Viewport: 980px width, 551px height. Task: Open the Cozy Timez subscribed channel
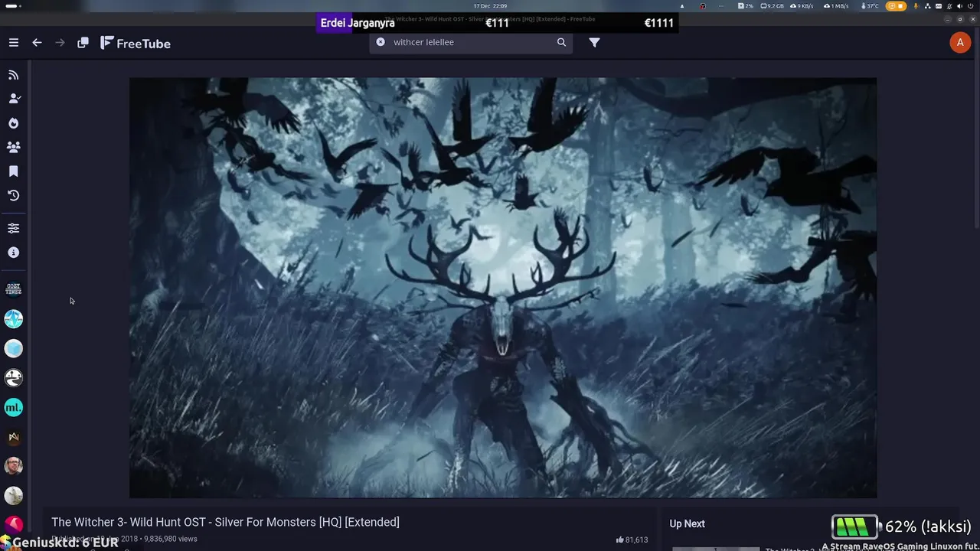pyautogui.click(x=14, y=289)
